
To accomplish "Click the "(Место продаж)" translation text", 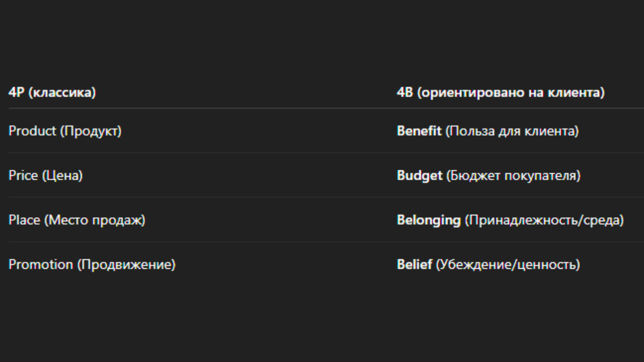I will pos(94,220).
